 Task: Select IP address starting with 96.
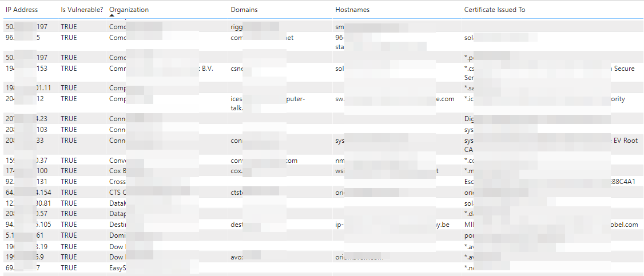click(x=23, y=38)
